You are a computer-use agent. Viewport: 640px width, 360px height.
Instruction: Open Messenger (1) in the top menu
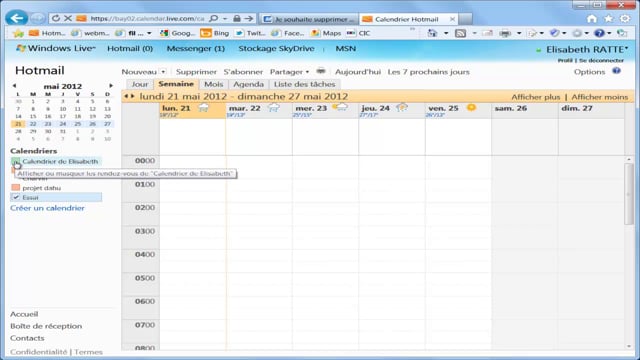click(196, 49)
